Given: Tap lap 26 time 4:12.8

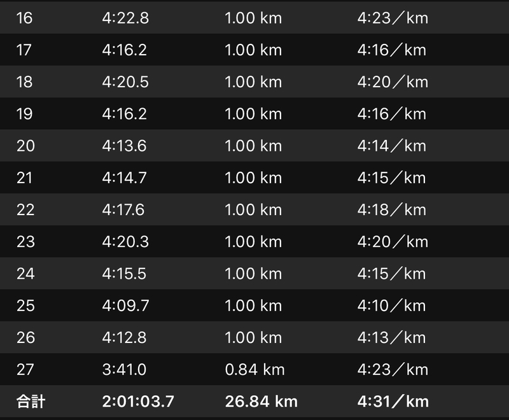Looking at the screenshot, I should point(124,337).
